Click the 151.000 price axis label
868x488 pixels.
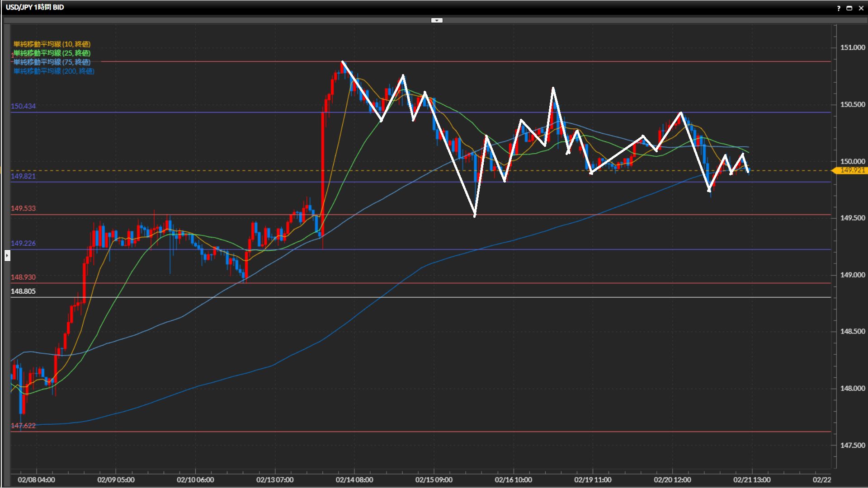pos(852,47)
